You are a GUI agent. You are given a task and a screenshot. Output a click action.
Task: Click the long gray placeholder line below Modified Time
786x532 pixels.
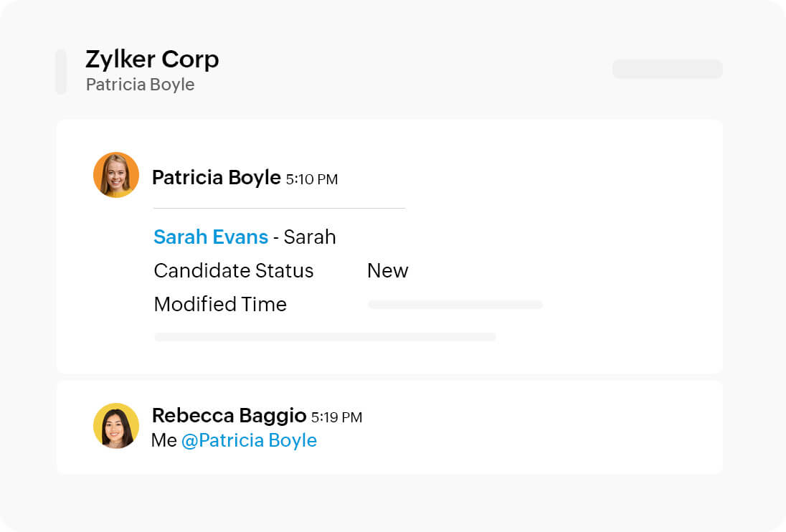[x=325, y=337]
